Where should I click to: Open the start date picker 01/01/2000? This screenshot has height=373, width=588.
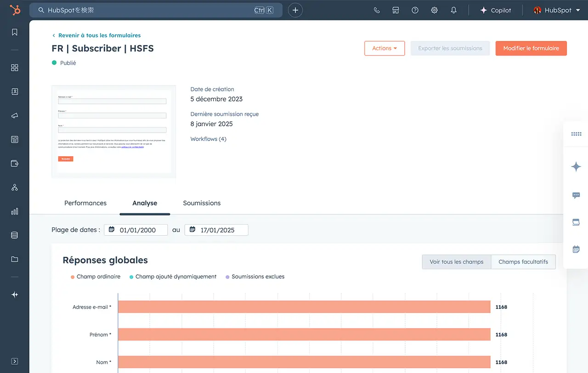tap(136, 230)
